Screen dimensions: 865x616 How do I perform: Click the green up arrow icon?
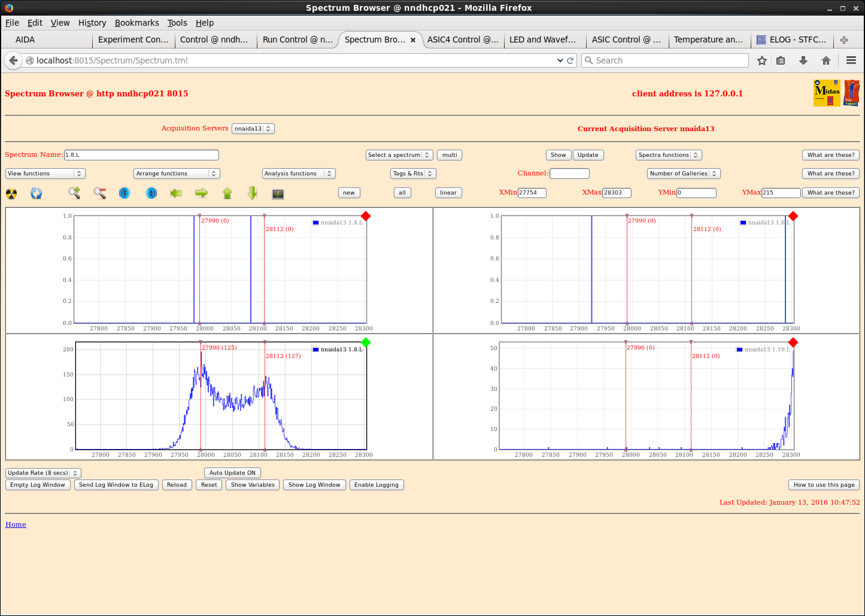click(227, 193)
